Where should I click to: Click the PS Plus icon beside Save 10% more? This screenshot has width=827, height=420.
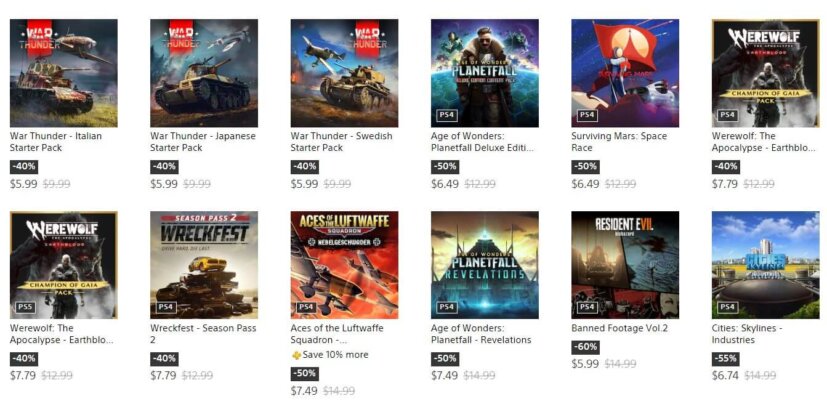point(296,355)
